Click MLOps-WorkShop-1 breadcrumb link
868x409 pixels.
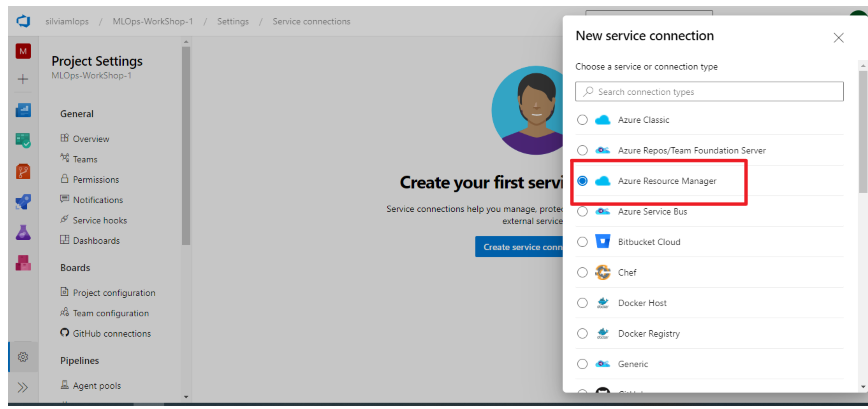pyautogui.click(x=153, y=22)
